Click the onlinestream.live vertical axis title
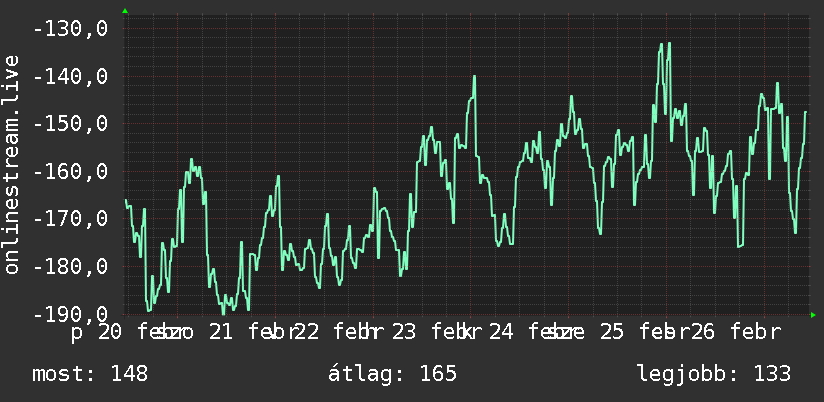This screenshot has height=402, width=824. [11, 164]
